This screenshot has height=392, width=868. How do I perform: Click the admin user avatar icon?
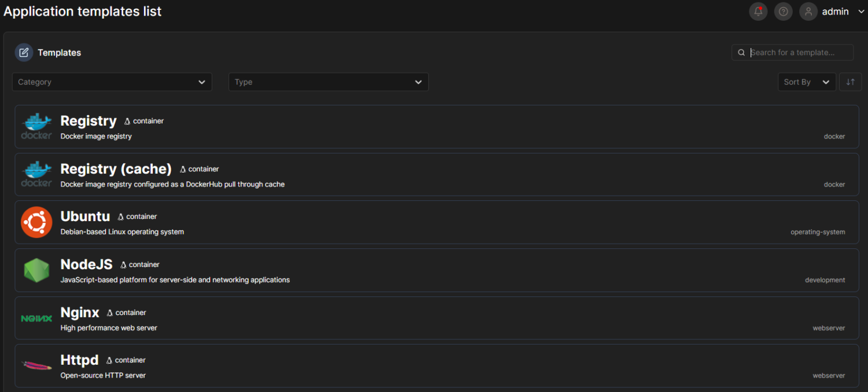click(x=808, y=12)
